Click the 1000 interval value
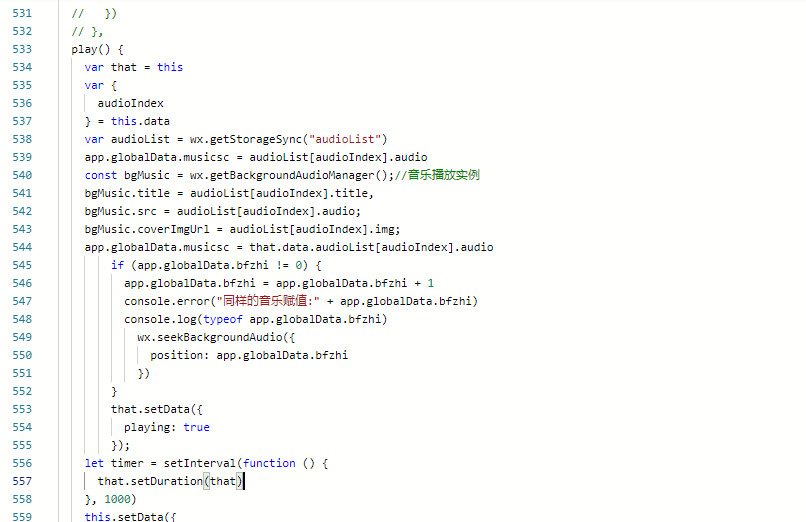 tap(117, 499)
